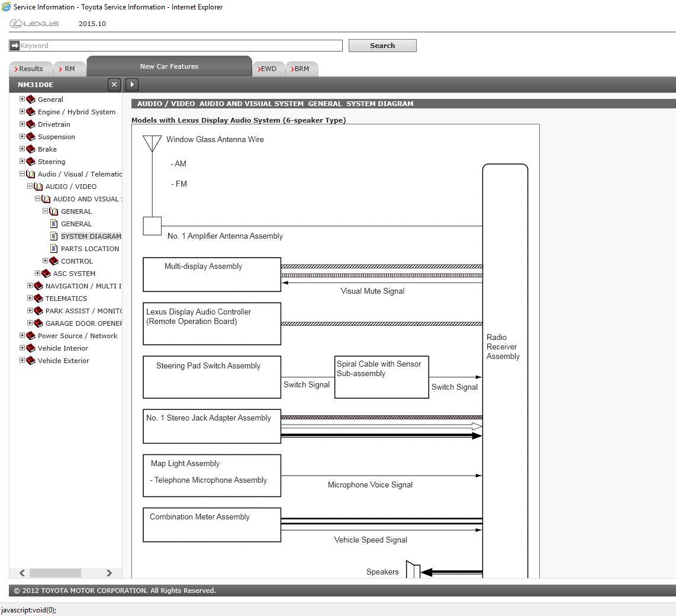Expand the TELEMATICS tree node
The image size is (676, 616).
(x=30, y=298)
